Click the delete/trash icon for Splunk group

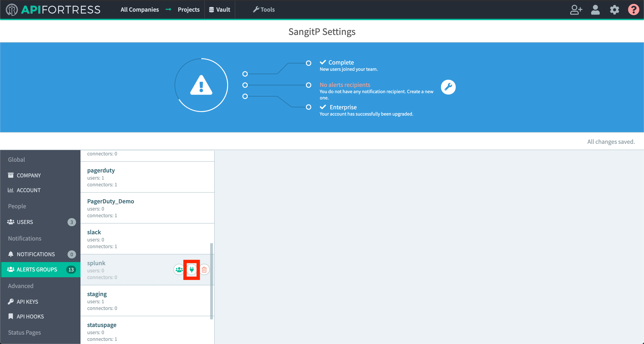204,270
